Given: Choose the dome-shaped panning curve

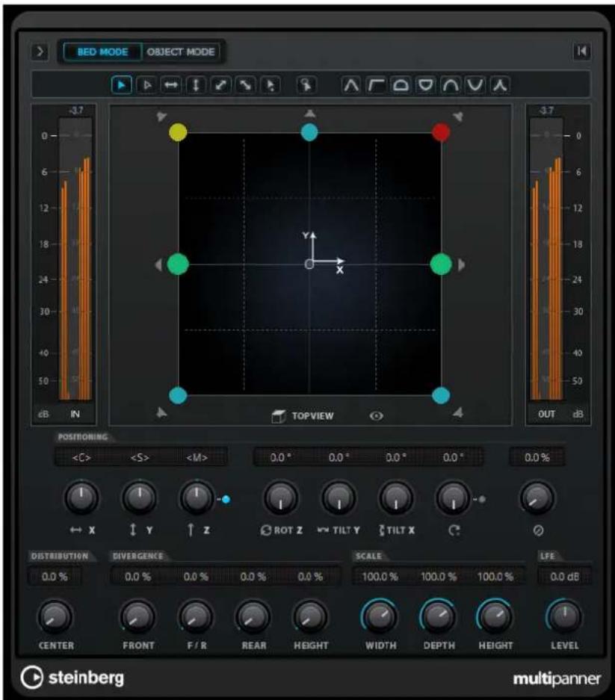Looking at the screenshot, I should click(401, 85).
